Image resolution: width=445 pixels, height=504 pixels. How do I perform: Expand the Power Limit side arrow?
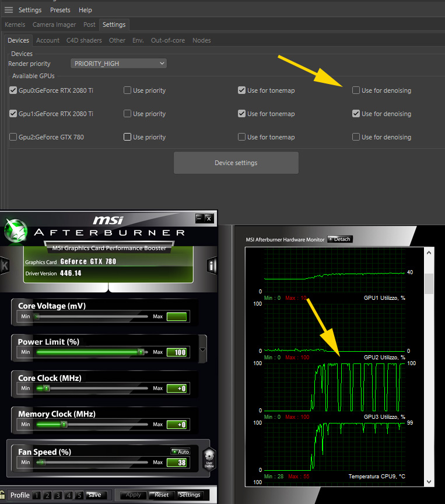coord(203,349)
